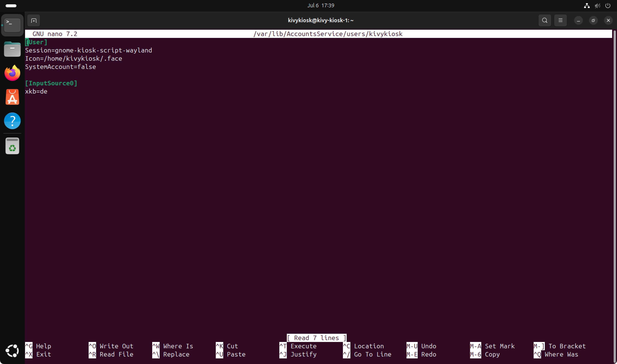Click the GNU nano 7.2 title text

pyautogui.click(x=55, y=34)
